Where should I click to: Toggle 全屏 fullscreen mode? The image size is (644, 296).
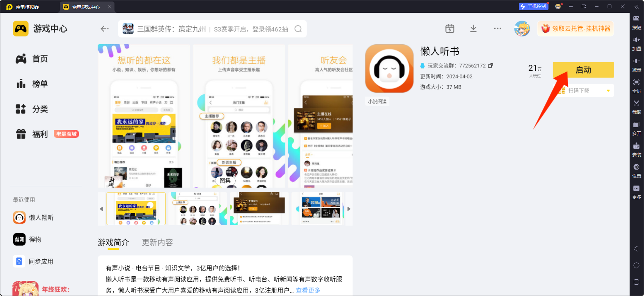pos(637,86)
